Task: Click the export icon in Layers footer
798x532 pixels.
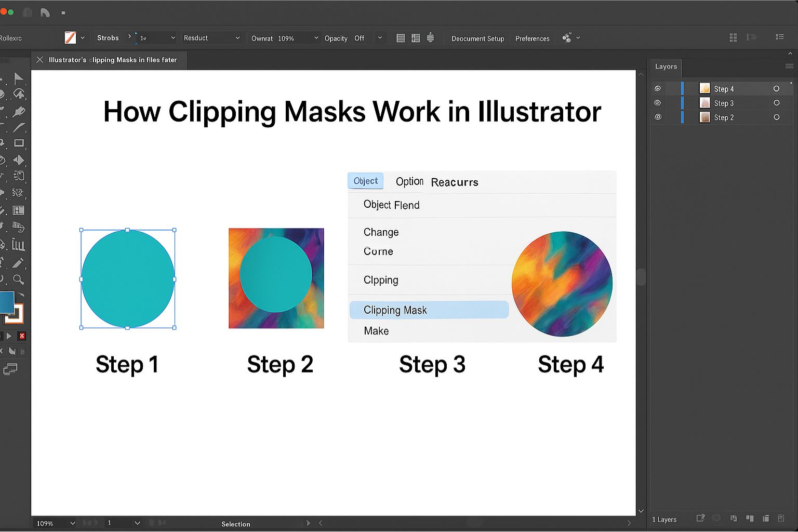Action: coord(700,518)
